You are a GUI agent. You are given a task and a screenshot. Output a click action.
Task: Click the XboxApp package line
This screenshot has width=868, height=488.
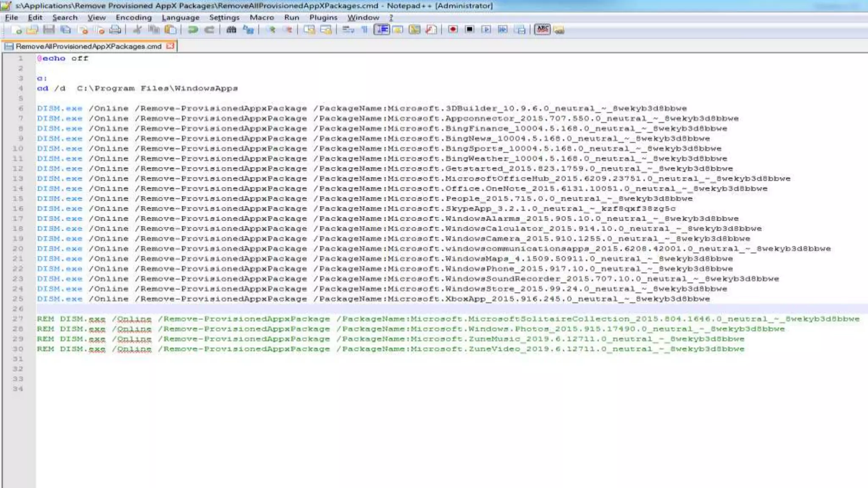(373, 299)
